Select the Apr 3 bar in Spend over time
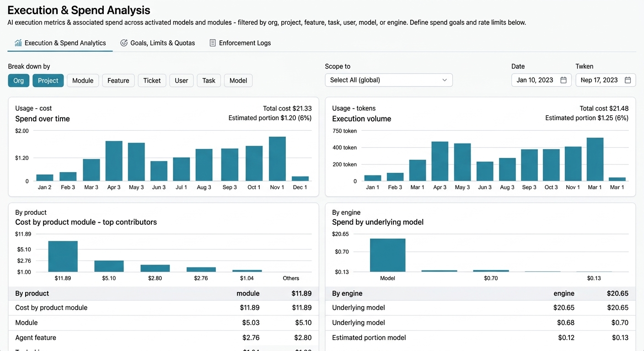The height and width of the screenshot is (351, 644). click(x=114, y=161)
